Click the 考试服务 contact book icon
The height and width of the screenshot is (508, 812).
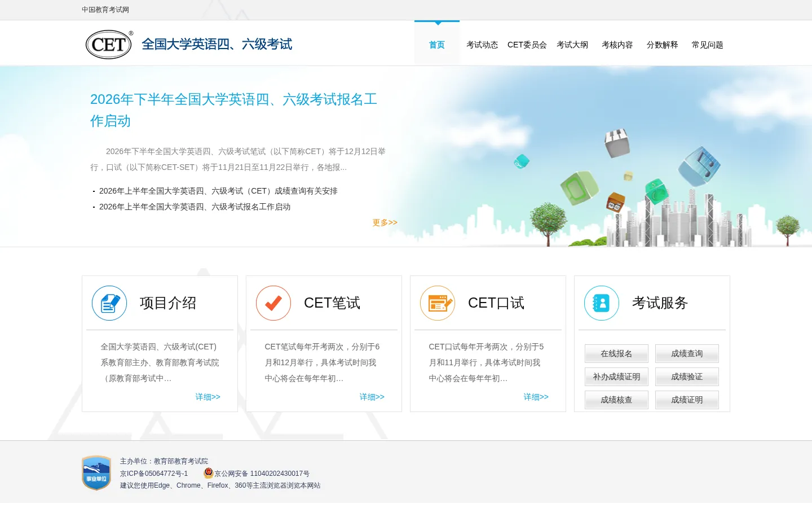point(602,303)
